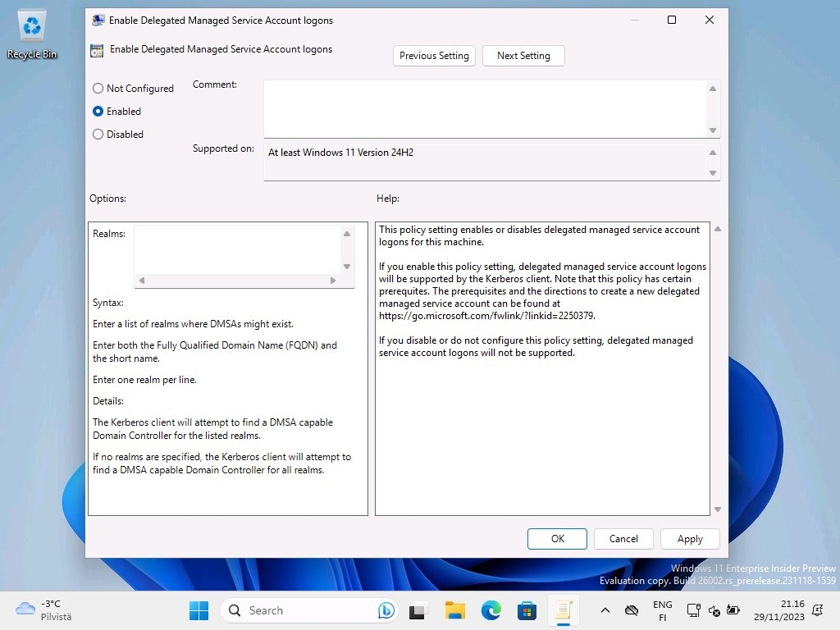Open the notifications bell icon
The width and height of the screenshot is (840, 630).
tap(818, 610)
